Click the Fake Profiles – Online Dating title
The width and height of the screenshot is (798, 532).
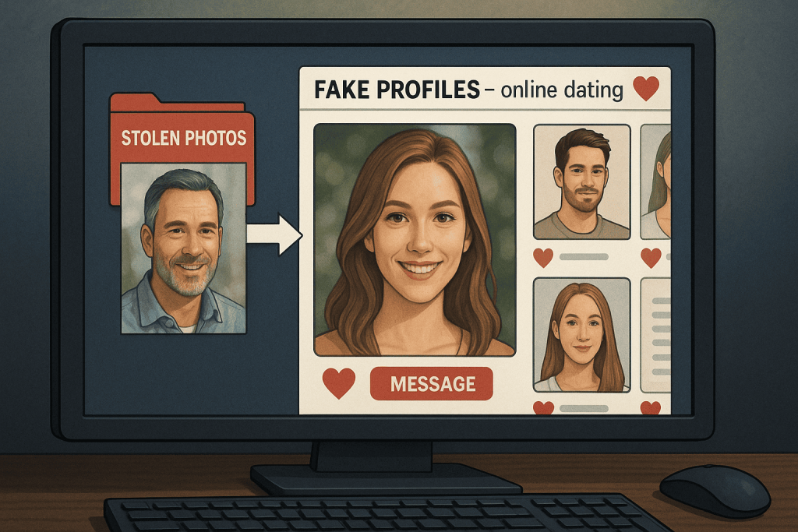point(468,89)
